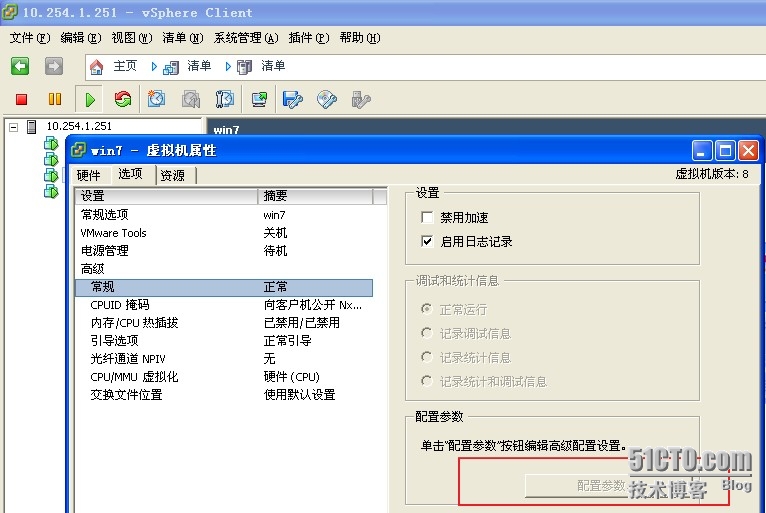Viewport: 766px width, 513px height.
Task: Click the 10.254.1.251 host label in tree
Action: click(79, 126)
